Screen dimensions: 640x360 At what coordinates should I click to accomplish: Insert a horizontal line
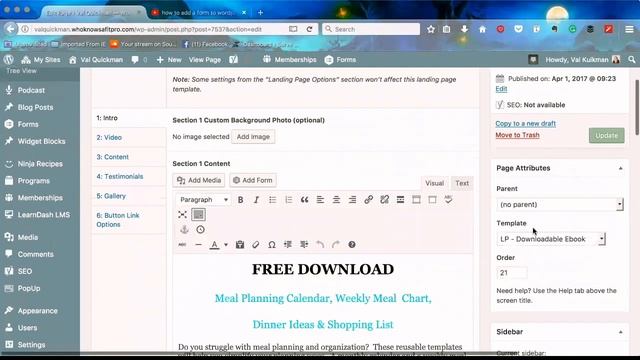[198, 244]
